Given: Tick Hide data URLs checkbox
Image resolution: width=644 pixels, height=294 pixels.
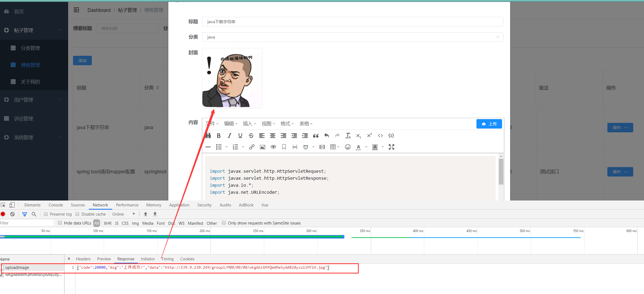Looking at the screenshot, I should pyautogui.click(x=60, y=223).
